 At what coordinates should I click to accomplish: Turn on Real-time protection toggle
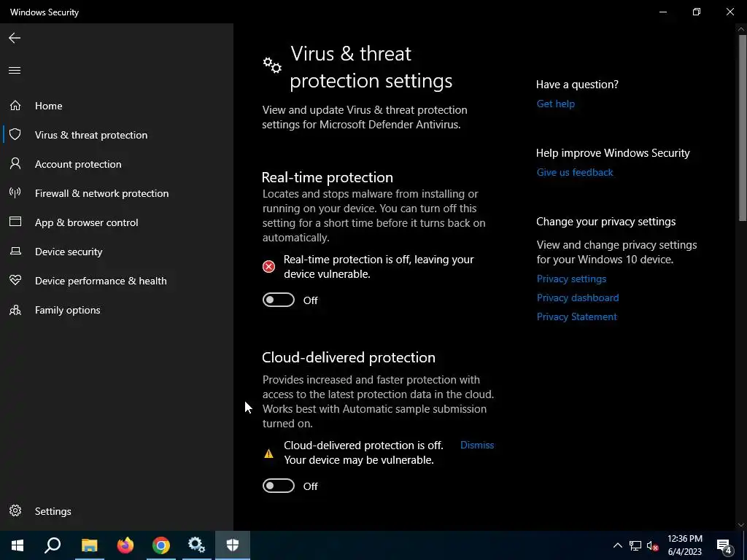click(x=279, y=300)
